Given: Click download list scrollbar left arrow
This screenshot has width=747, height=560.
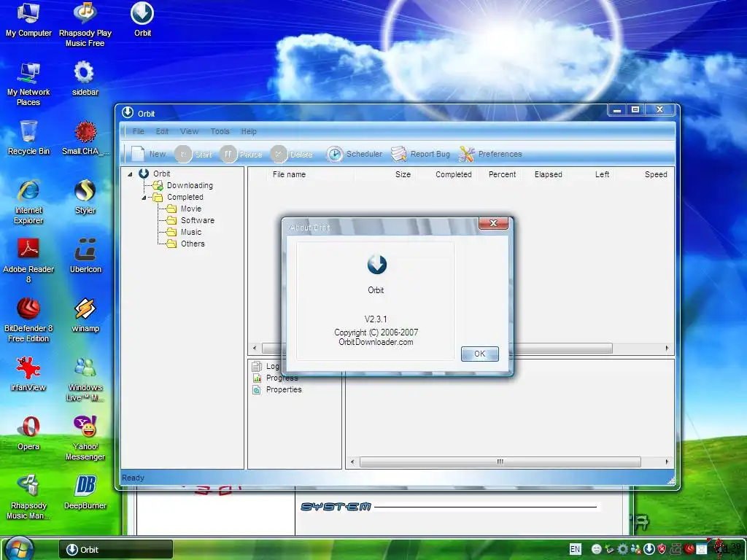Looking at the screenshot, I should point(255,348).
